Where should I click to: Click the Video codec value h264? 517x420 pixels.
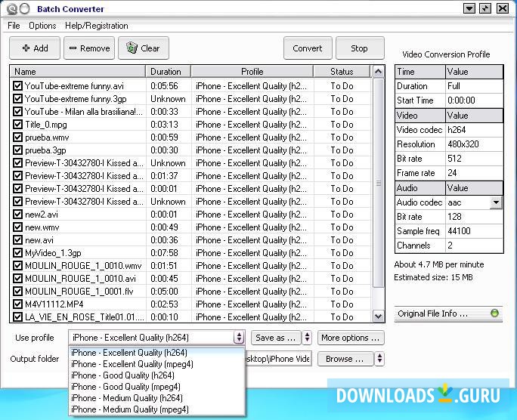click(x=474, y=130)
